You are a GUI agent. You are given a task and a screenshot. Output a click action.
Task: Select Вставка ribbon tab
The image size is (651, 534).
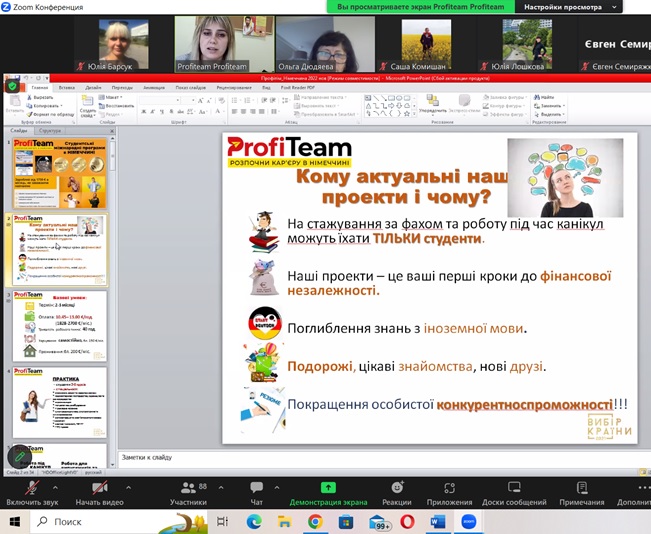click(66, 88)
